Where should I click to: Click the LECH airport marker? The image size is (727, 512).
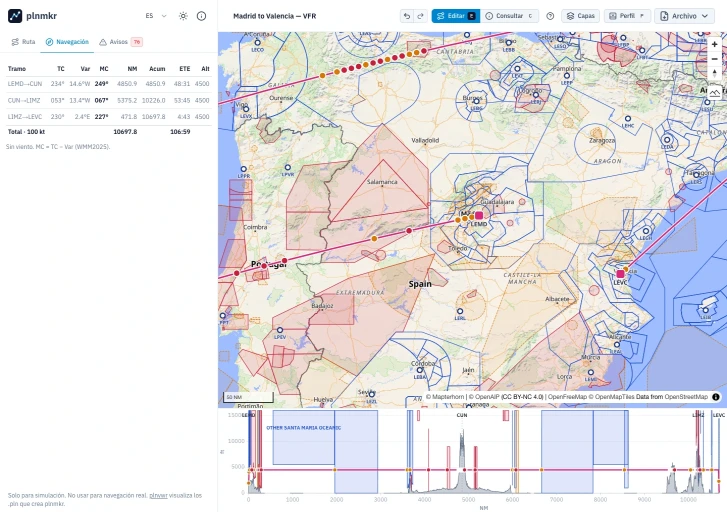(x=645, y=231)
